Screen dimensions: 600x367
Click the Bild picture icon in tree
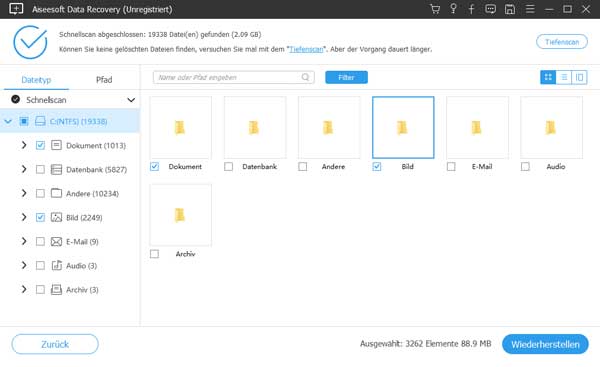56,217
